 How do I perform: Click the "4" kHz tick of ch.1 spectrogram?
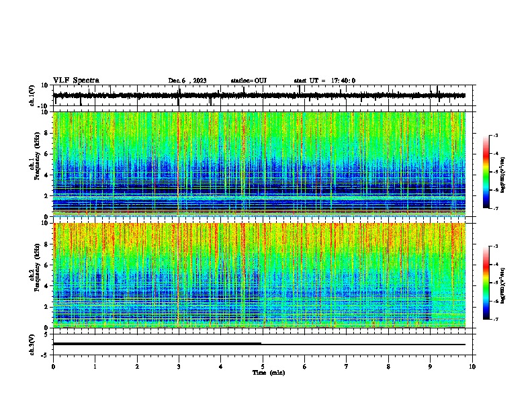coord(46,175)
